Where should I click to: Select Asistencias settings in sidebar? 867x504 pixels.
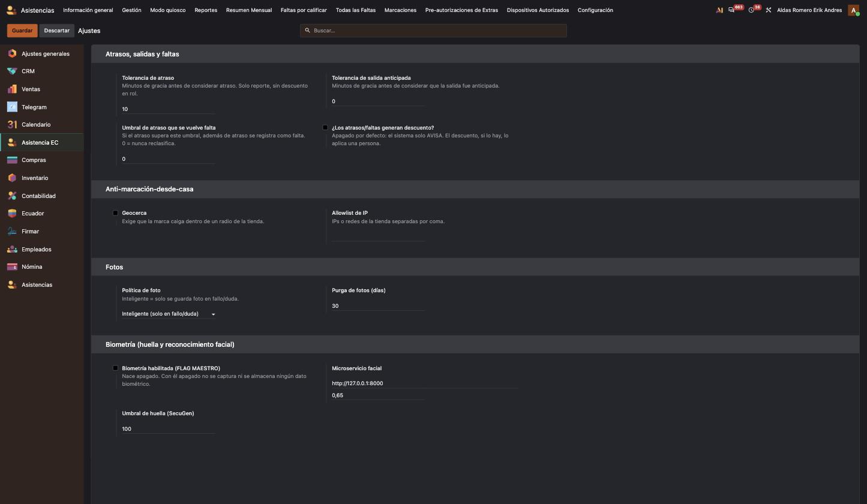click(41, 285)
